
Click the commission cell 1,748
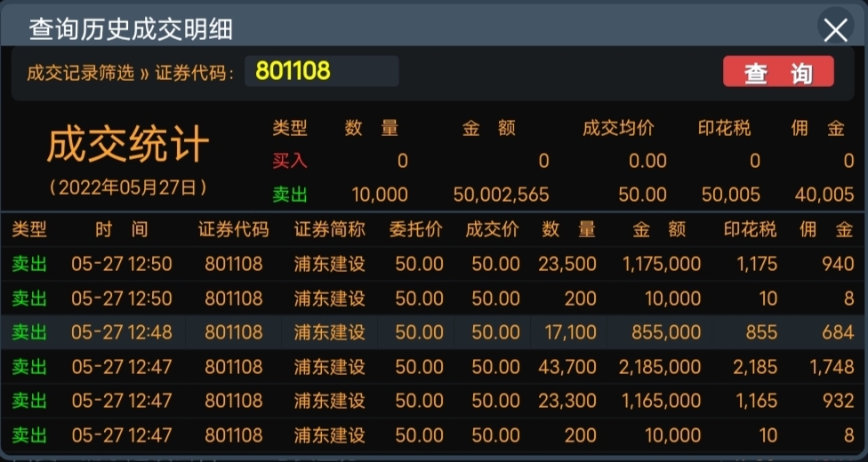(x=832, y=366)
